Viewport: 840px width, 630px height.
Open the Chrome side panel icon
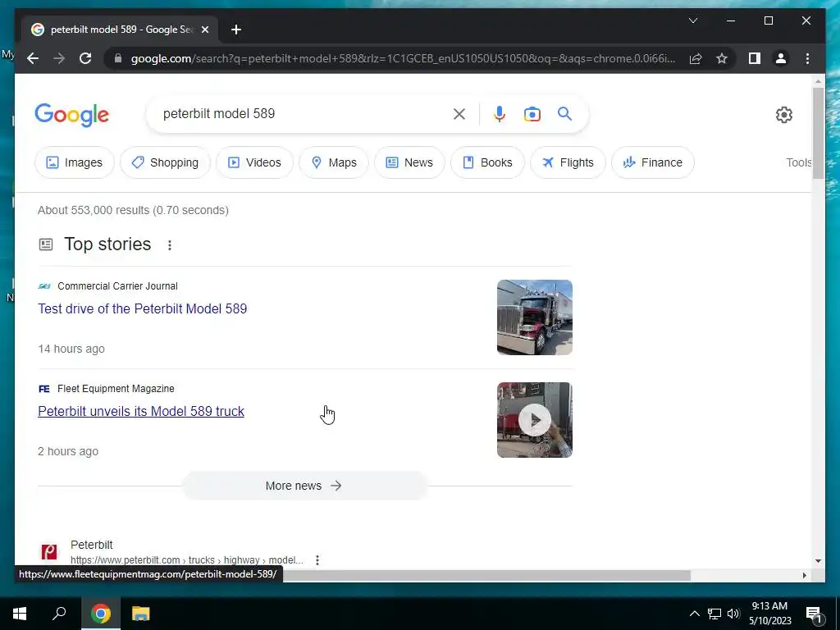pyautogui.click(x=755, y=58)
